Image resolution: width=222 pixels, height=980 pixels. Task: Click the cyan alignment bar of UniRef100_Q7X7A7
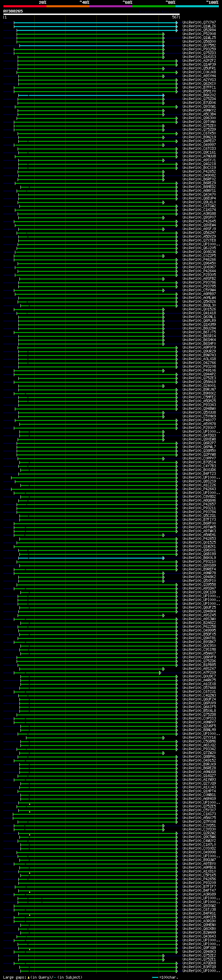[x=96, y=23]
